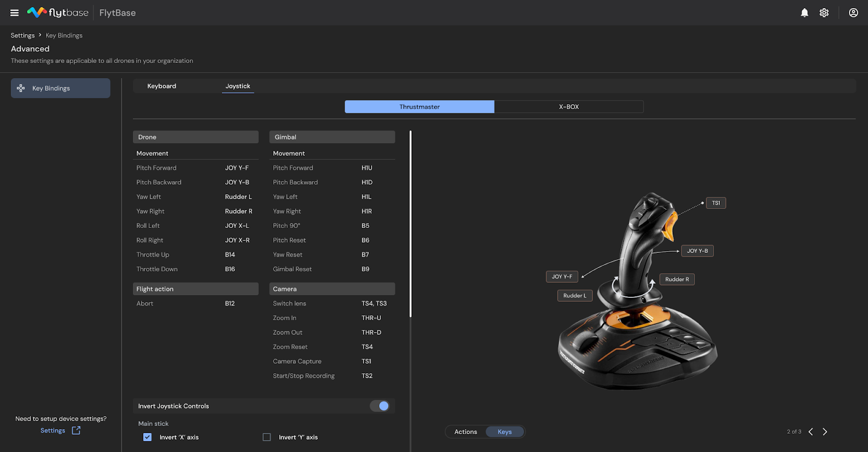The width and height of the screenshot is (868, 452).
Task: Click the '2 of 3' page indicator
Action: pyautogui.click(x=794, y=432)
